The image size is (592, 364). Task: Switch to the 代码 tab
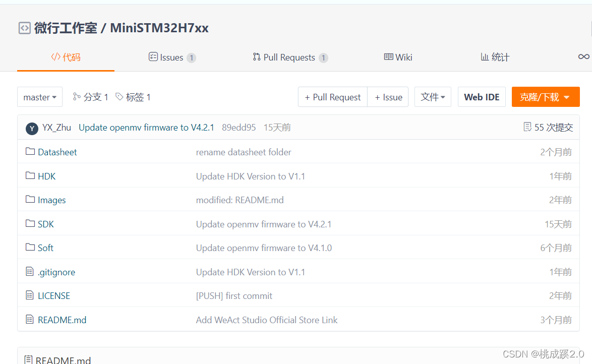tap(66, 57)
